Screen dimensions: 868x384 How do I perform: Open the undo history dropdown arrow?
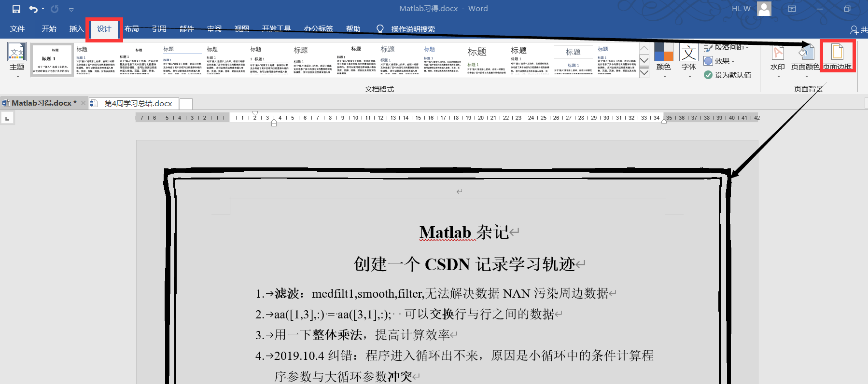pyautogui.click(x=43, y=9)
